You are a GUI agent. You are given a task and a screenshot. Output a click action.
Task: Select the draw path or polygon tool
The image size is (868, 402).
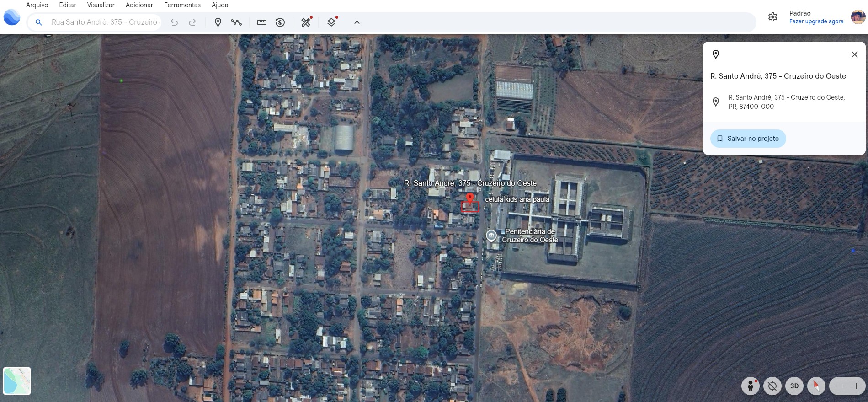[x=236, y=22]
